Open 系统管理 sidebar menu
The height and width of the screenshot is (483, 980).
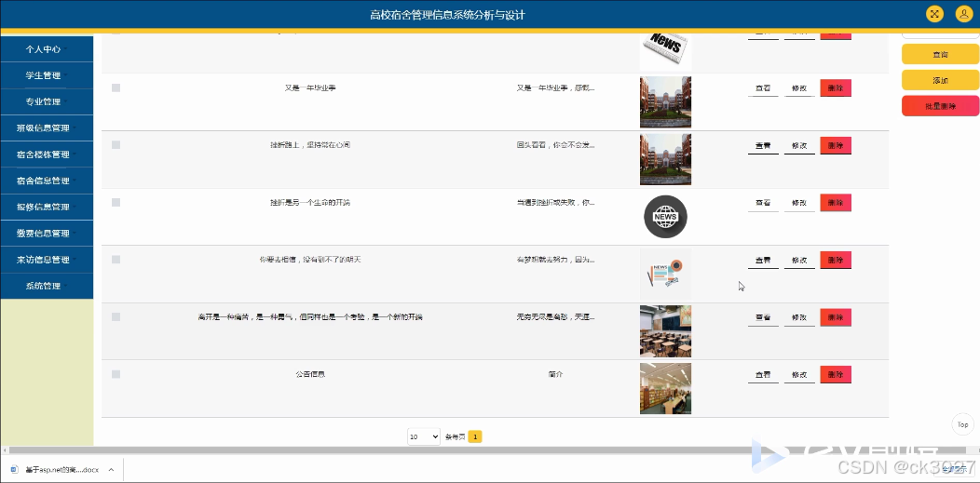47,286
